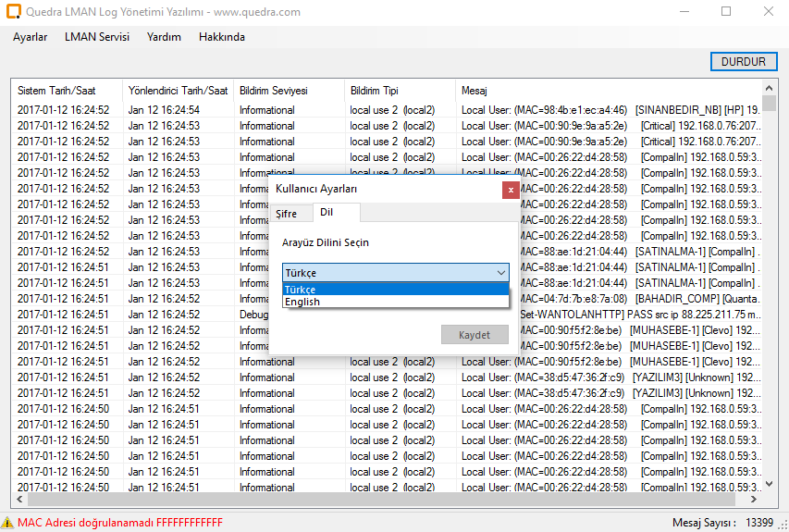Close the Kullanıcı Ayarları dialog
789x532 pixels.
tap(510, 190)
